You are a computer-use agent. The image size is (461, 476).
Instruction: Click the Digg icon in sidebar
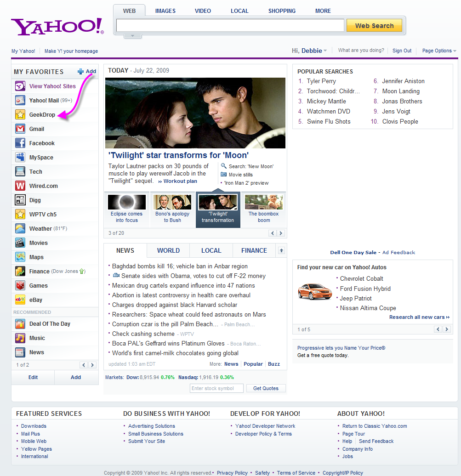tap(20, 200)
